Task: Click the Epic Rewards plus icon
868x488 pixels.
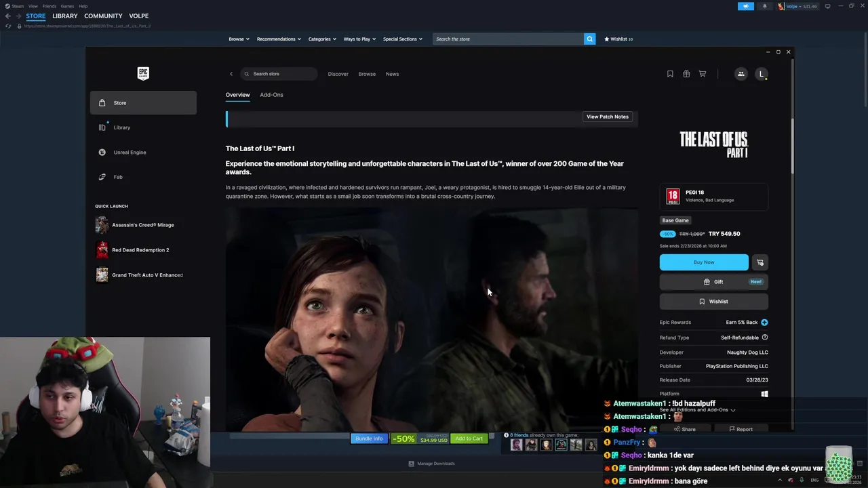Action: (764, 323)
